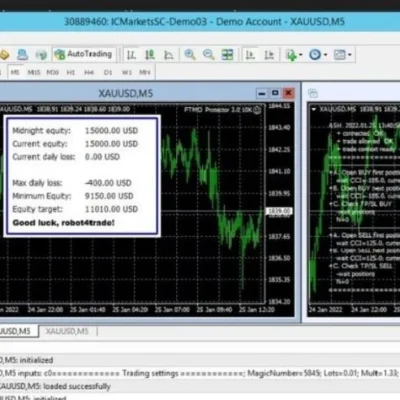Click the XAUUSD,M5 chart window title bar

(x=126, y=93)
